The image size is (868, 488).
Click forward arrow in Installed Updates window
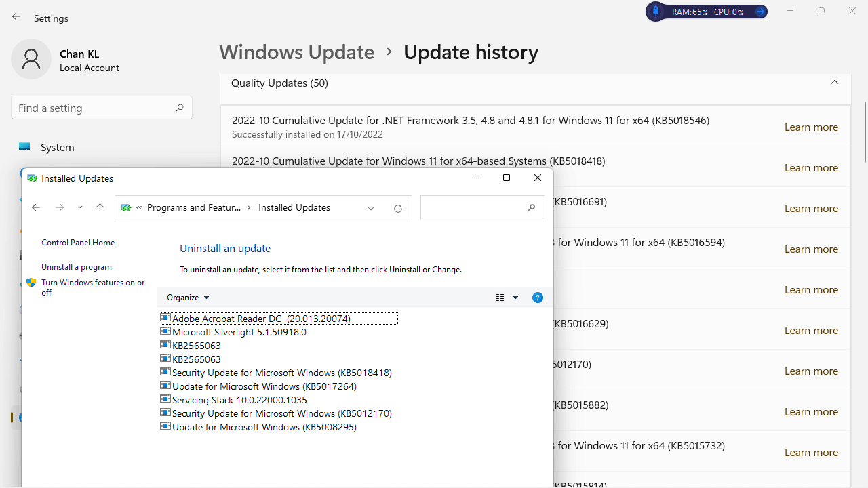[x=60, y=208]
